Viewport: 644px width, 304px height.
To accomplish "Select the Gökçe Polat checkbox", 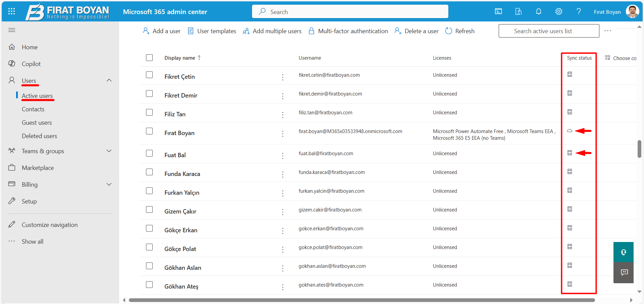I will 149,247.
